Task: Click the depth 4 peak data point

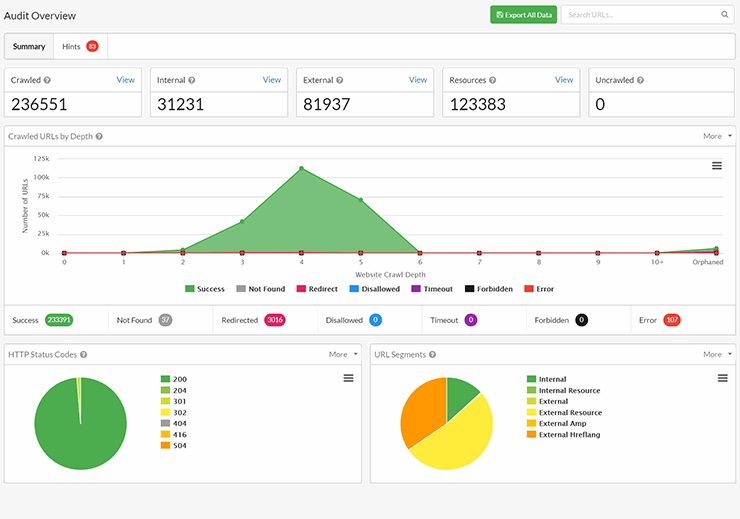Action: tap(301, 168)
